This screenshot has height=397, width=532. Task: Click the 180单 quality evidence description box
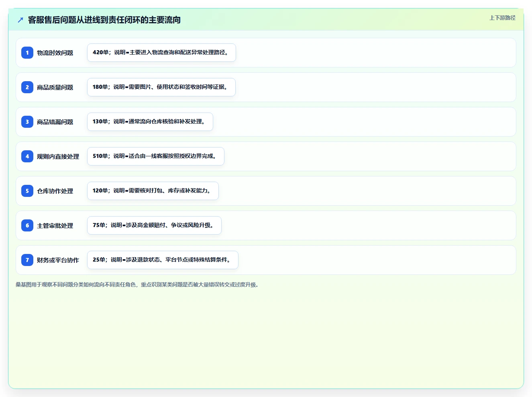161,87
